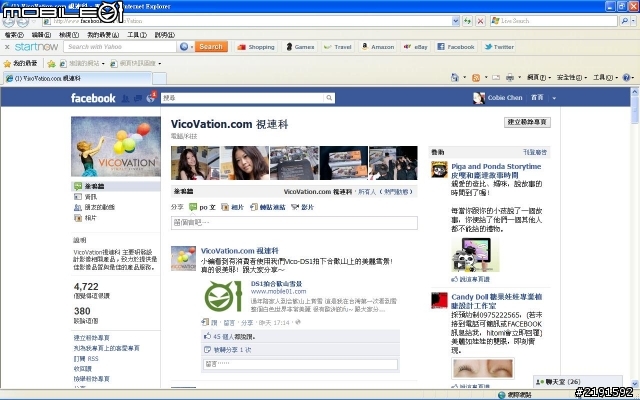Click the Search with Yahoo input field
640x400 pixels.
point(120,47)
